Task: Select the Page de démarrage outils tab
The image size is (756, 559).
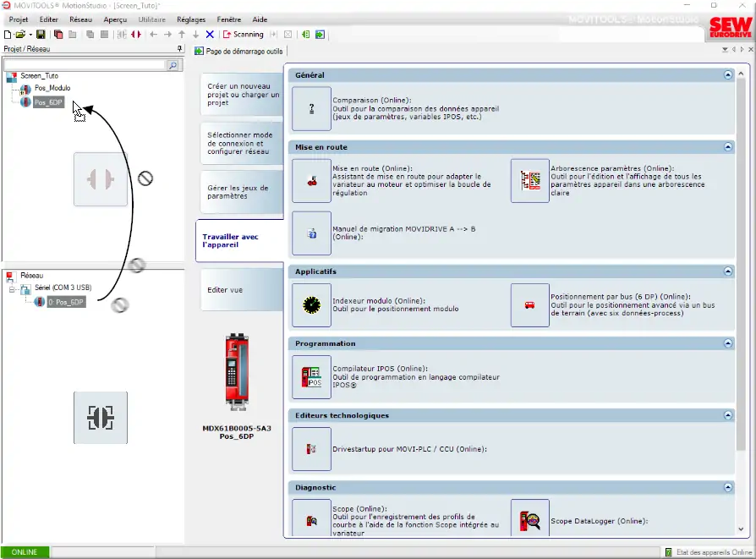Action: tap(239, 51)
